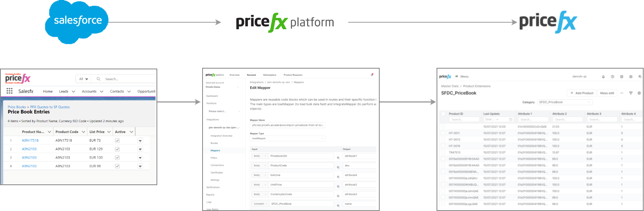Open the Home tab in Salesforce

[x=48, y=91]
